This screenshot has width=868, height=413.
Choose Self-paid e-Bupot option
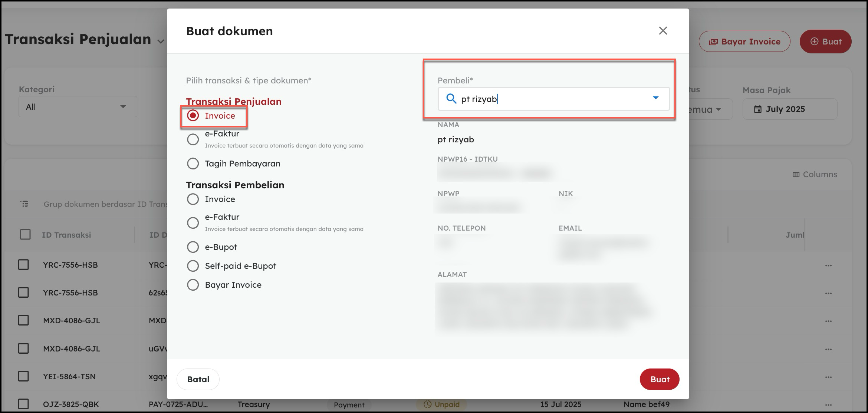[x=193, y=266]
